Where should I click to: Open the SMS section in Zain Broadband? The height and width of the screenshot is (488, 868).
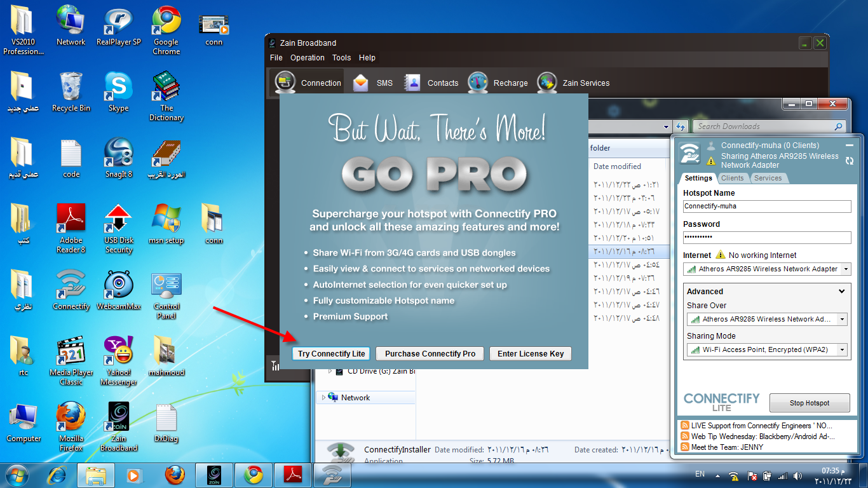(x=373, y=83)
